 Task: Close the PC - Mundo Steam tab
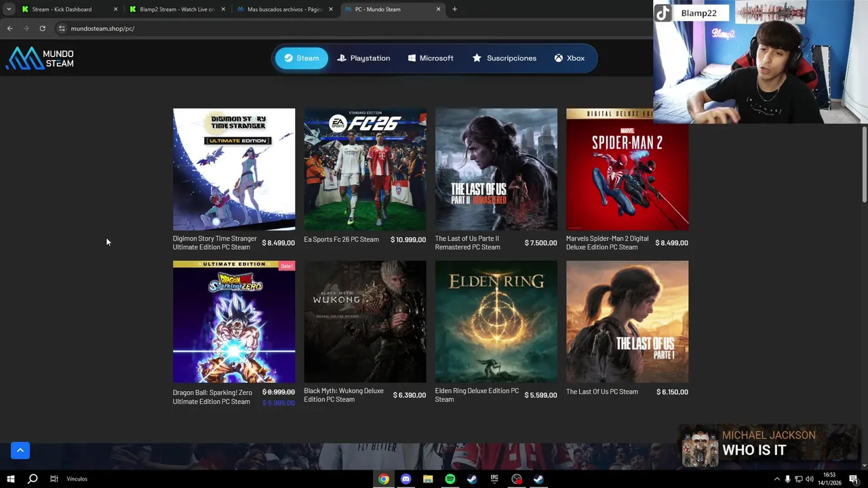[x=438, y=9]
